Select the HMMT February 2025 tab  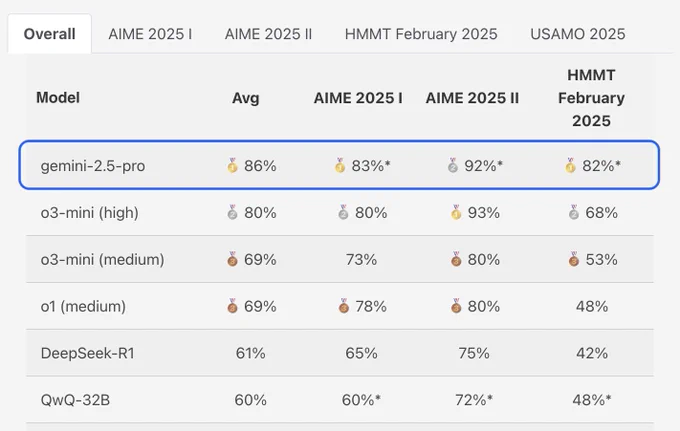421,34
